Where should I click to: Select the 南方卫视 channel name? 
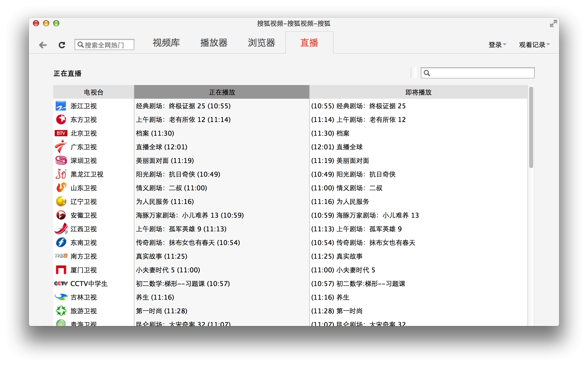pos(83,256)
